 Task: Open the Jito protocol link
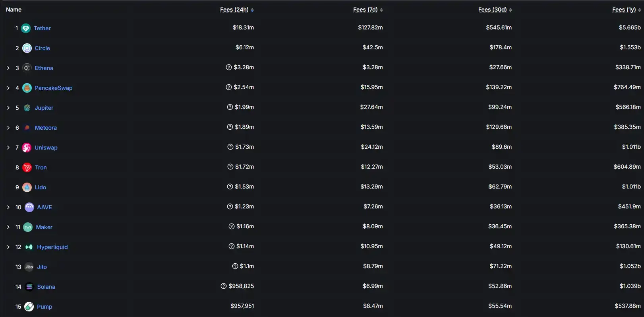(x=42, y=267)
